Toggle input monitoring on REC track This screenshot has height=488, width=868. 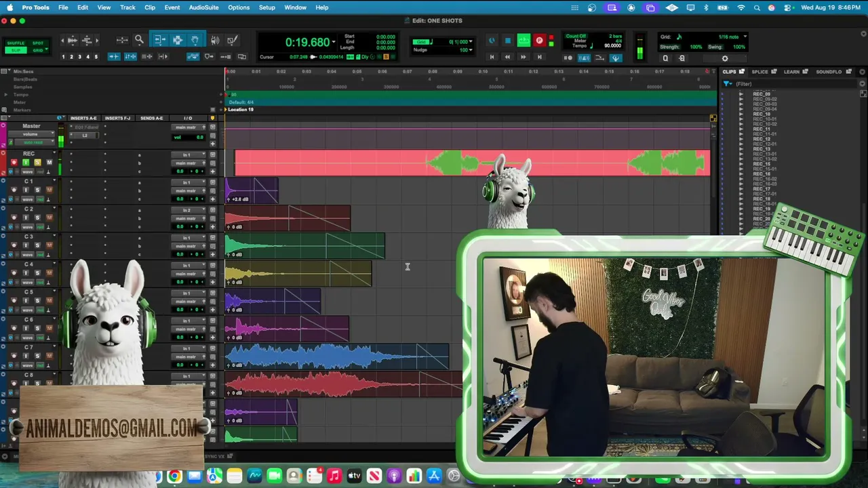(x=26, y=163)
